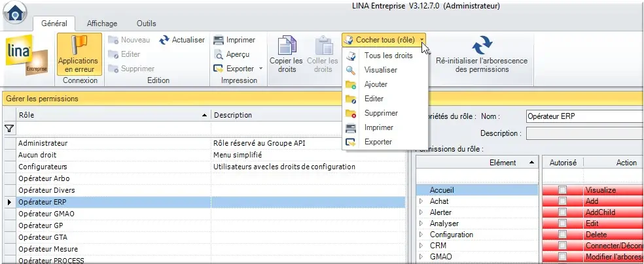Click the Editer folder menu icon

click(x=351, y=99)
